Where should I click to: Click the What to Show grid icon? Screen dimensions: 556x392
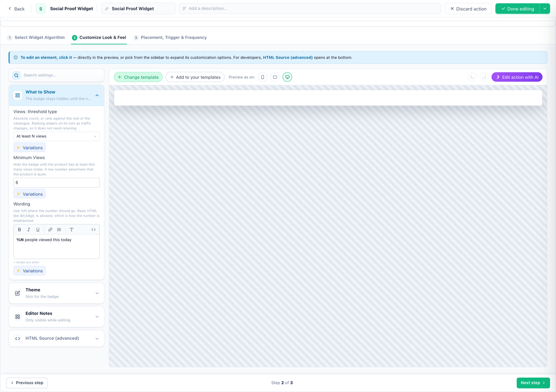coord(18,95)
